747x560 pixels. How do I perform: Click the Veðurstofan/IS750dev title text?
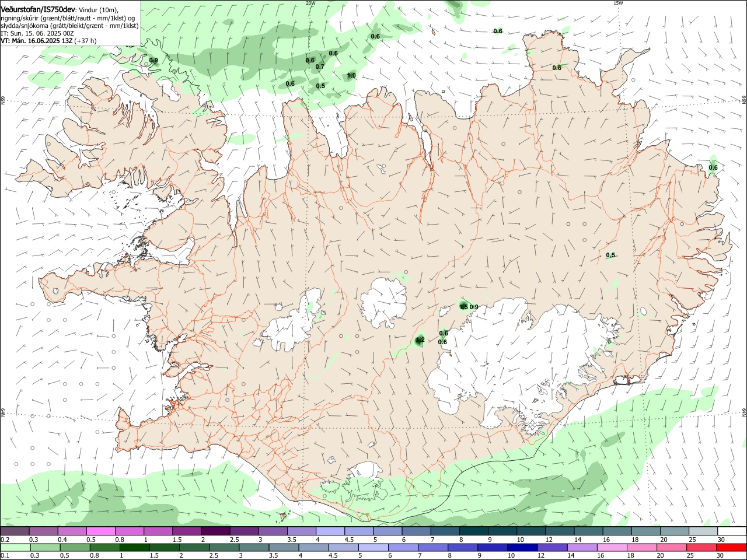(38, 9)
